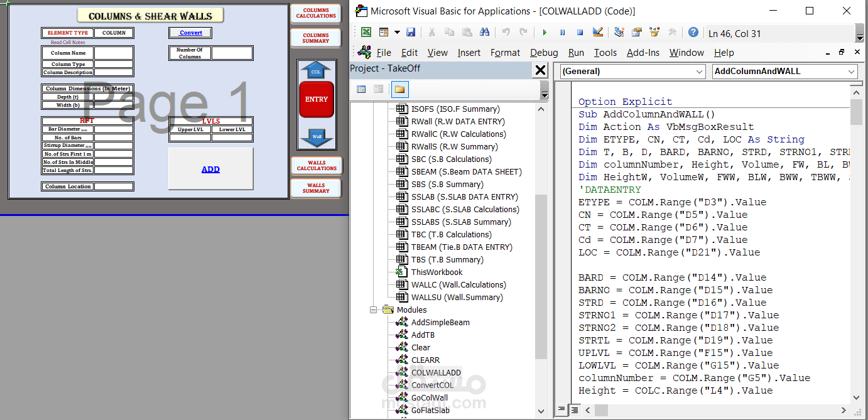Click the blue Wall down-arrow button
Screen dimensions: 868x420
coord(317,137)
